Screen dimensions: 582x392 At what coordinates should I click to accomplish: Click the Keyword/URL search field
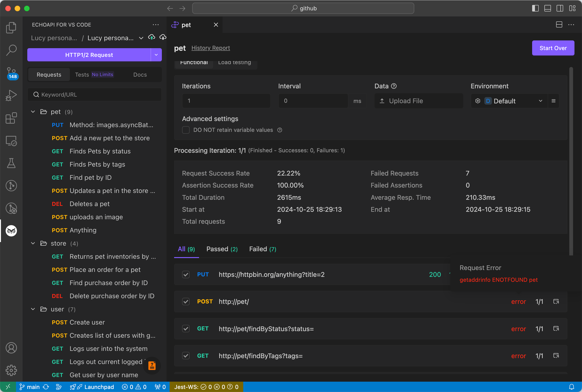95,94
